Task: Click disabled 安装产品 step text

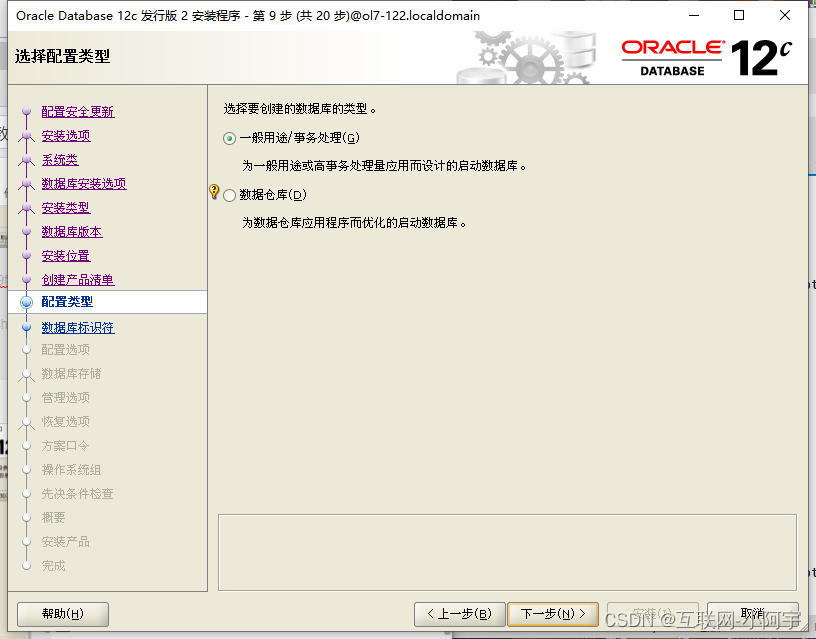Action: (66, 541)
